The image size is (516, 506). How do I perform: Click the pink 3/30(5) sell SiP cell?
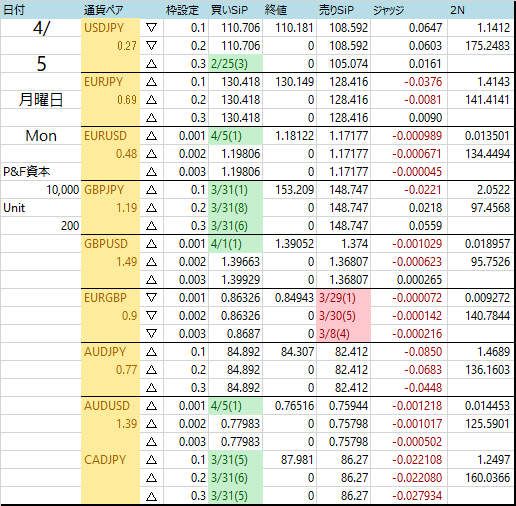tap(344, 316)
